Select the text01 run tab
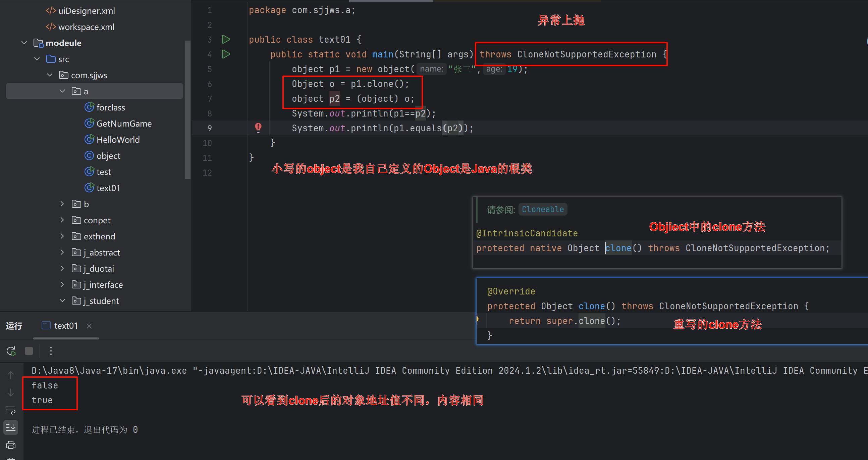The image size is (868, 460). pos(66,326)
